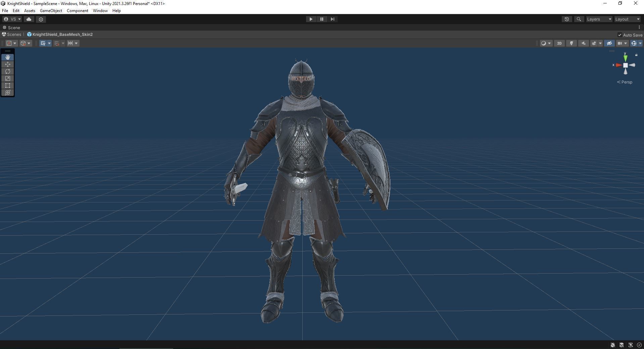Select the combined Transform tool
The width and height of the screenshot is (644, 349).
8,93
